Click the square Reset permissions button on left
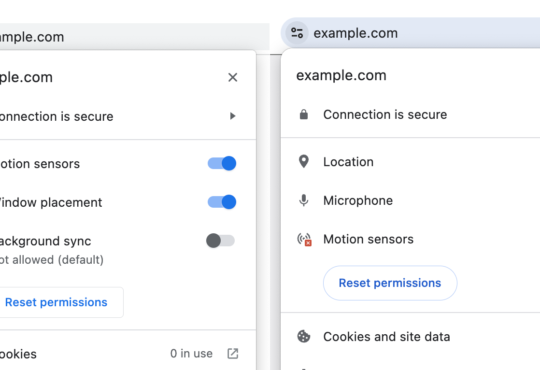This screenshot has width=540, height=370. [57, 302]
